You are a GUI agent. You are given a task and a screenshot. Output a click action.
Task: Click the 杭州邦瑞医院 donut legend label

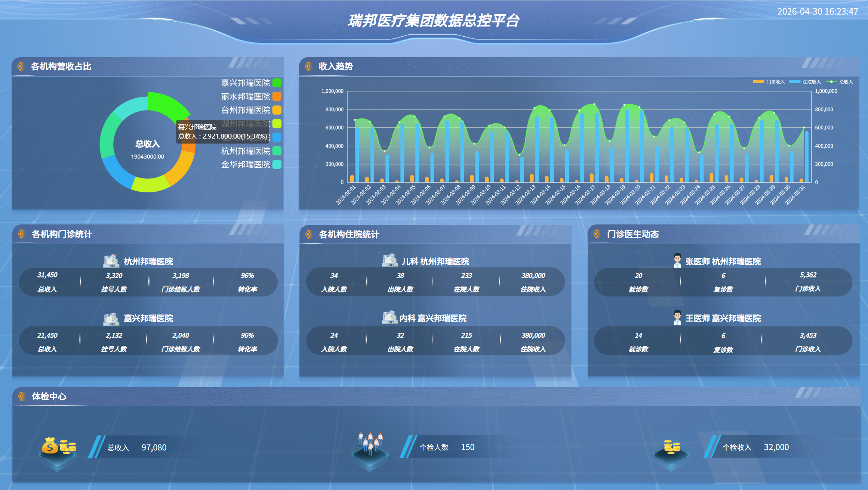click(x=245, y=151)
